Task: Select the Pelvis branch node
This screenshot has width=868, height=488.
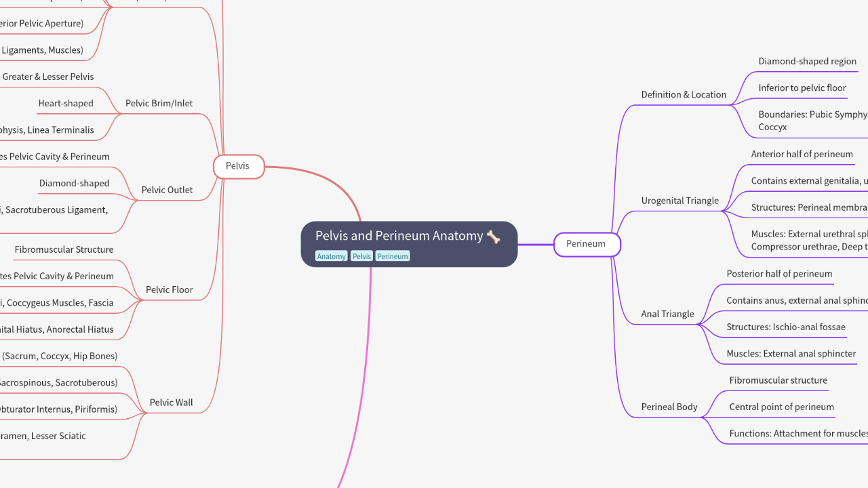Action: 238,166
